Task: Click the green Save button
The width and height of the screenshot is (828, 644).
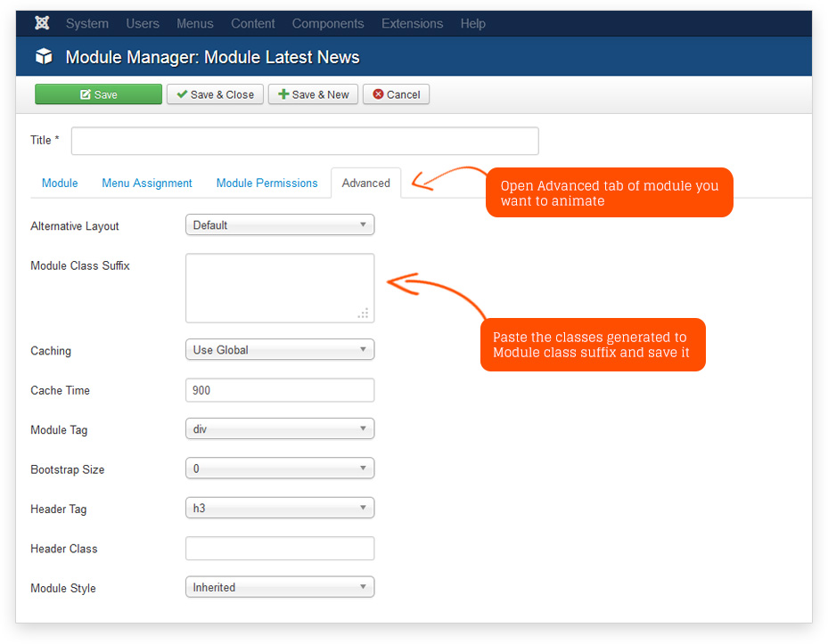Action: coord(98,94)
